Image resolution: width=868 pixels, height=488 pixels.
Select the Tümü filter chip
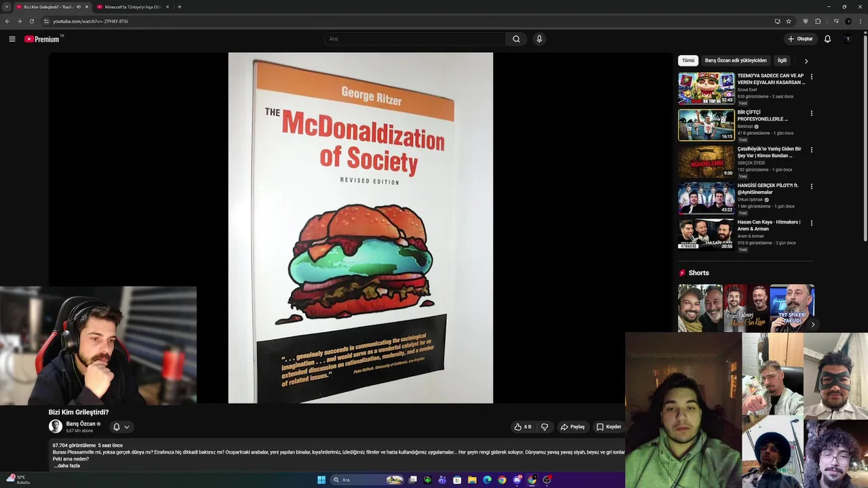[688, 60]
